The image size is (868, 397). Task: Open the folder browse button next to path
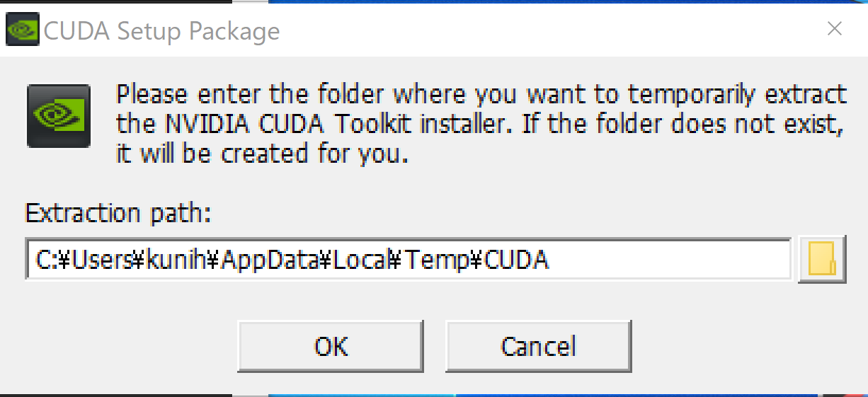click(822, 261)
